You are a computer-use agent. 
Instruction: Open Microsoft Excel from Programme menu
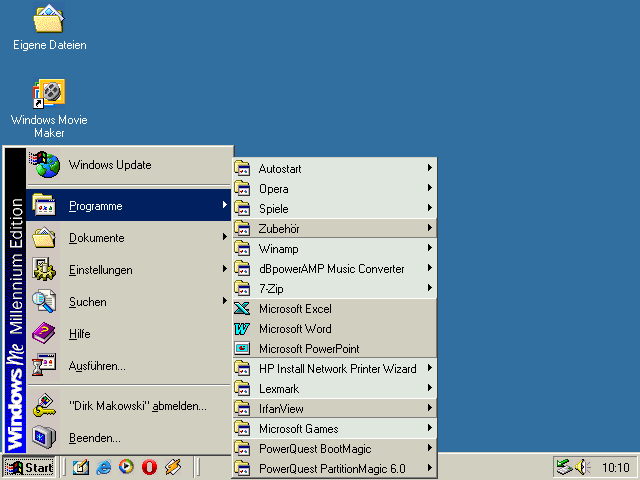click(335, 309)
